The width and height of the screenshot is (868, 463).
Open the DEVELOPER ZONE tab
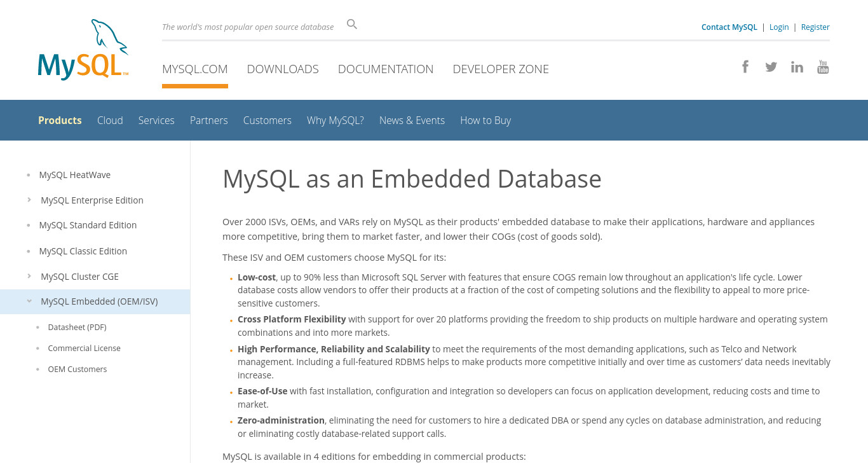(x=501, y=69)
